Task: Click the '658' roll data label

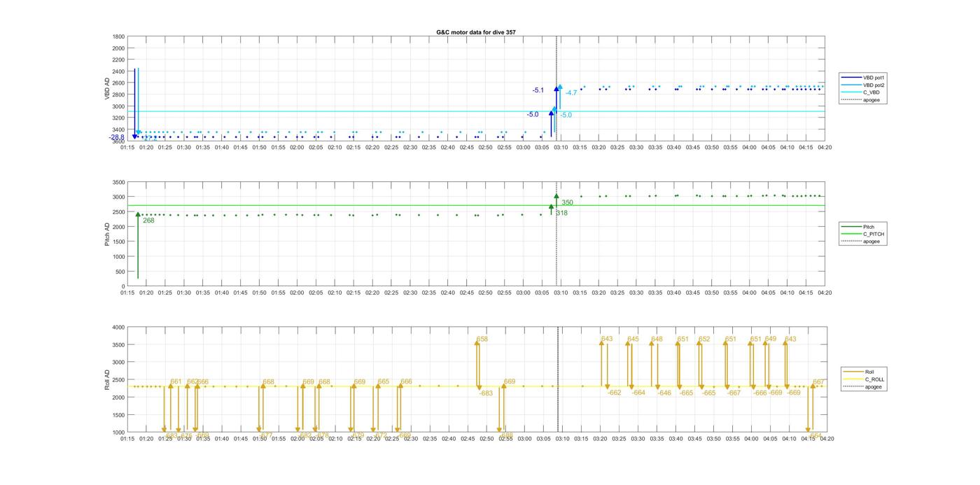Action: click(x=482, y=339)
